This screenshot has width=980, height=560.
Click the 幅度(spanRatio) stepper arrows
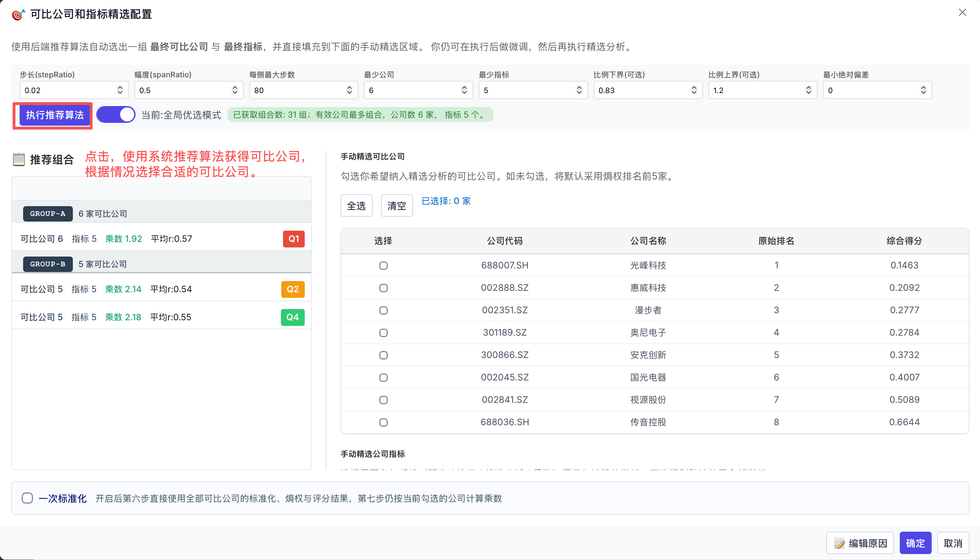click(235, 90)
